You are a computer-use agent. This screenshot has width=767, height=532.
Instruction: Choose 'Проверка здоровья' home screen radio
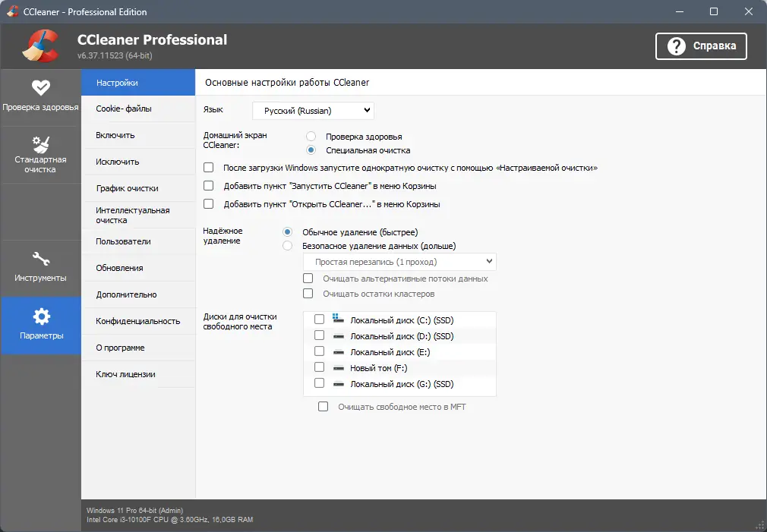click(x=311, y=137)
